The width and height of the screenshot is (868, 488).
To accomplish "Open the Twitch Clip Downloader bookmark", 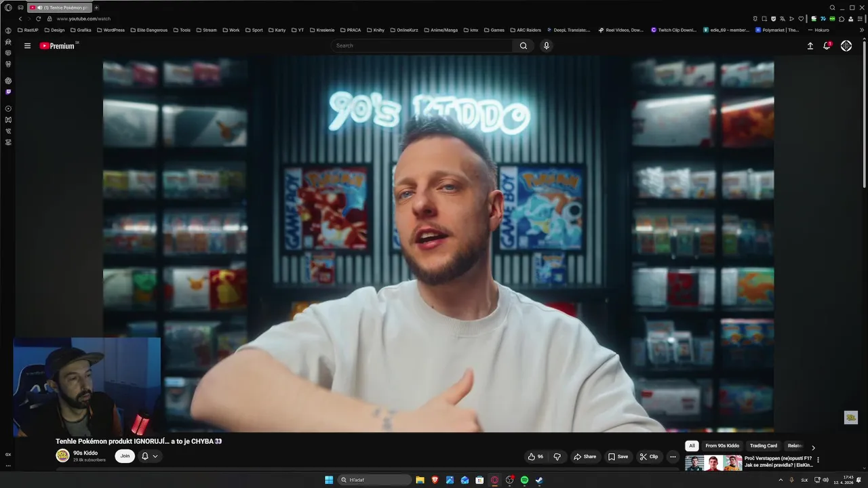I will [674, 30].
